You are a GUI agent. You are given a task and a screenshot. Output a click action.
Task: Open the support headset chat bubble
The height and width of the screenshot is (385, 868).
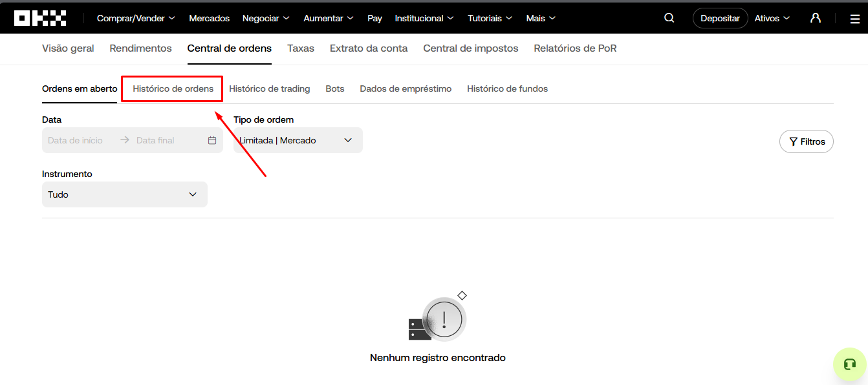coord(850,364)
